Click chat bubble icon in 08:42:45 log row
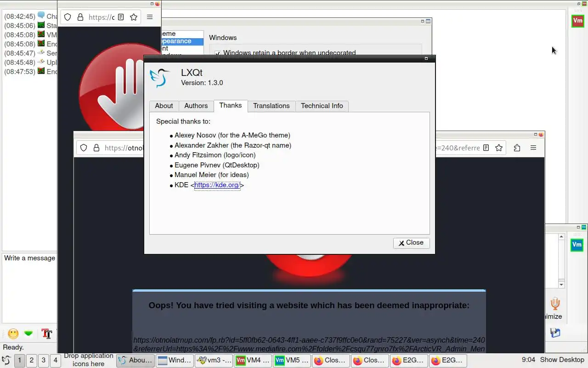This screenshot has width=588, height=368. pos(41,16)
